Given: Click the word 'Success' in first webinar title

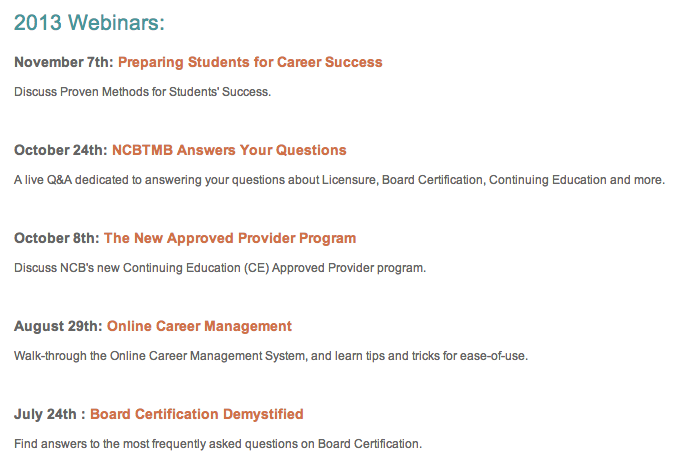Looking at the screenshot, I should tap(354, 62).
